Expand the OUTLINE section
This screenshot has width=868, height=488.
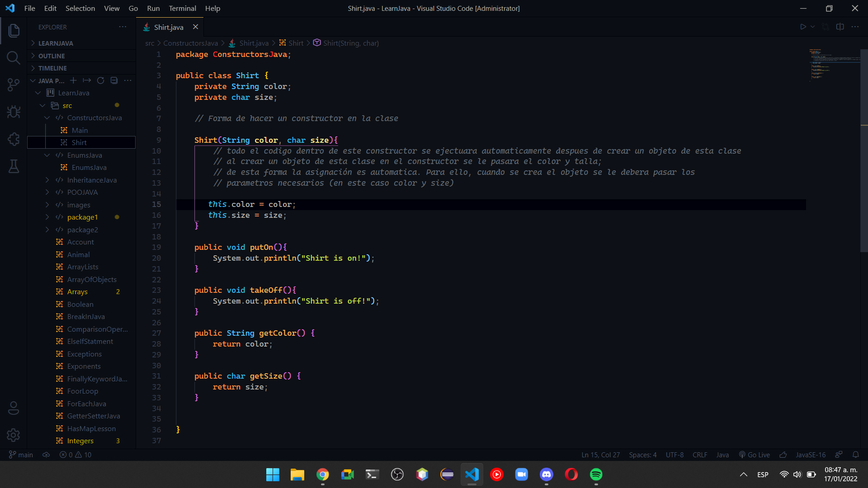coord(52,56)
